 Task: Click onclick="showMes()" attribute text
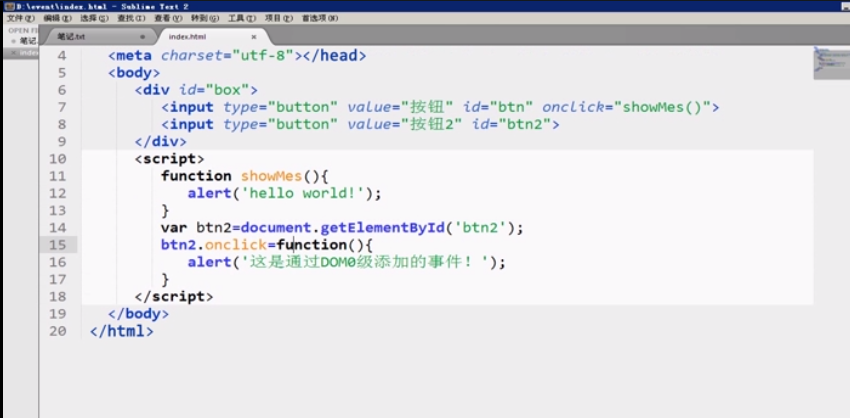coord(626,107)
